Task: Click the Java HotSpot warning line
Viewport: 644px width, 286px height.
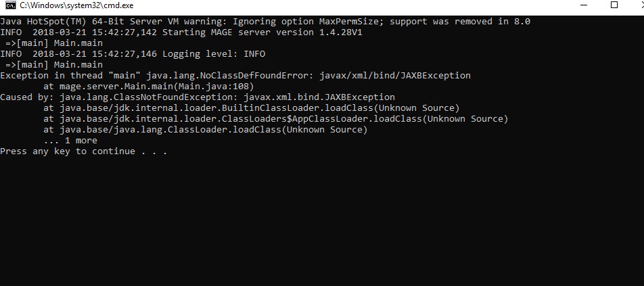Action: [264, 22]
